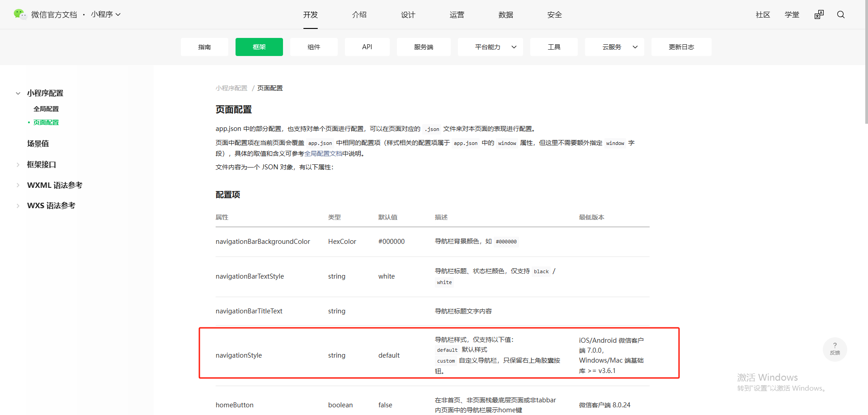Open 场景值 in the sidebar

pos(38,144)
